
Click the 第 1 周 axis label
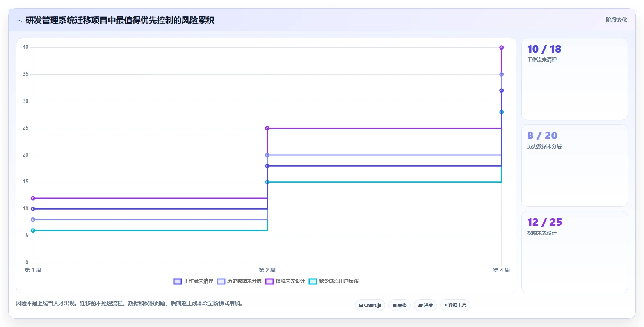(33, 270)
